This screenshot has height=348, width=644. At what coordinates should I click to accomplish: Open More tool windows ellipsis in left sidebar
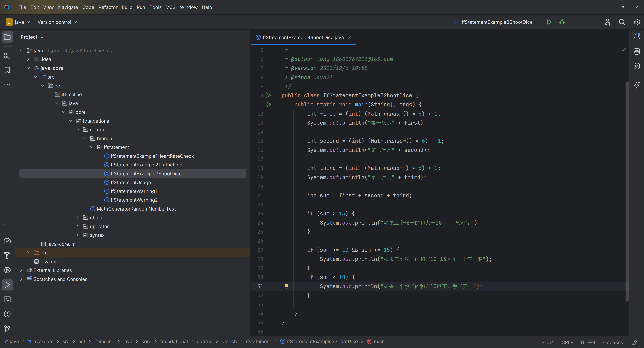[7, 85]
